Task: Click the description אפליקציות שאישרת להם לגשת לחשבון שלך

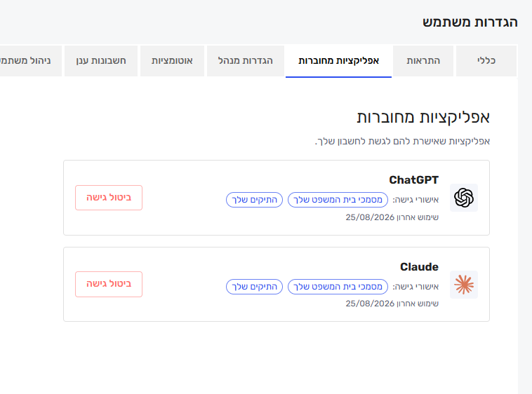Action: 402,142
